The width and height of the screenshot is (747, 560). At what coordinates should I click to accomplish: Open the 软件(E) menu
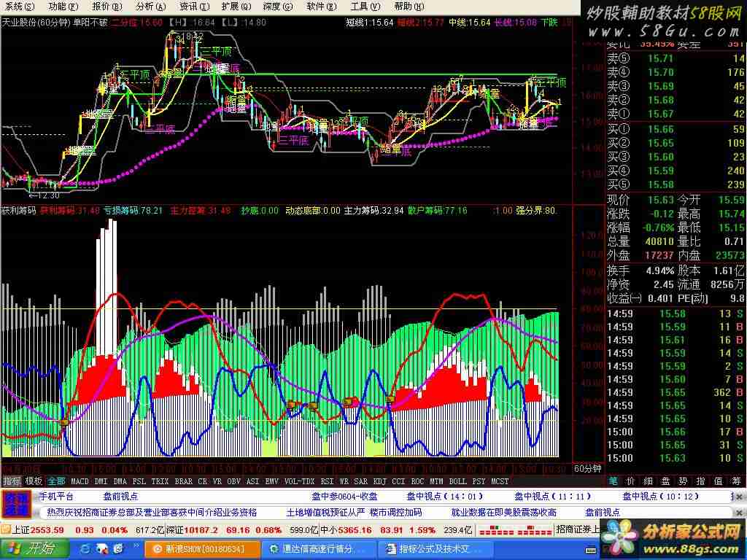[322, 7]
